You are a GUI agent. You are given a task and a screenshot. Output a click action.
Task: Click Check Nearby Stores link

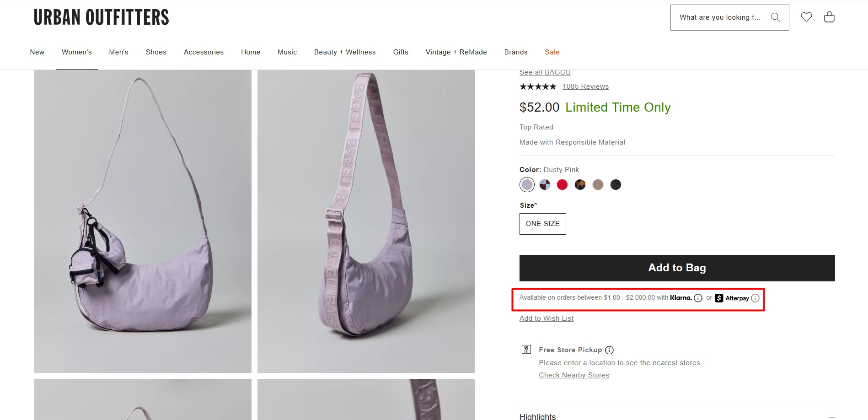pos(574,375)
